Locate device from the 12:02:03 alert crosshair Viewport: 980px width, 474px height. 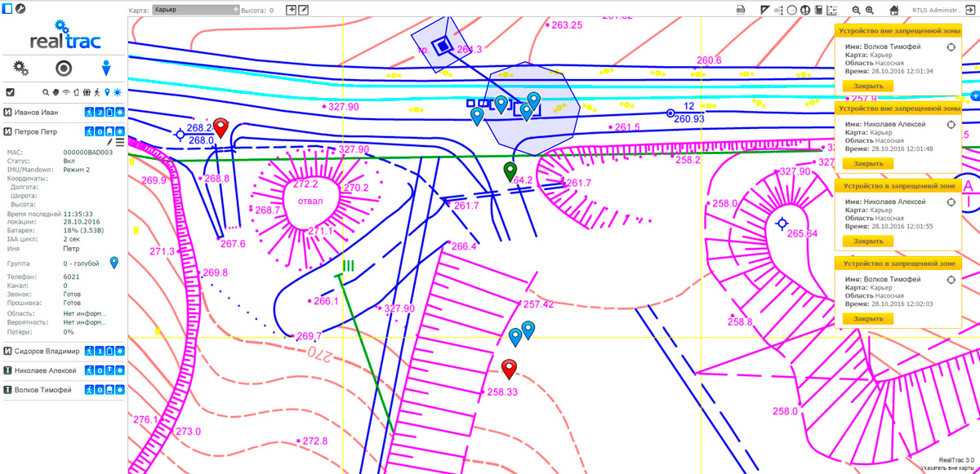click(951, 279)
